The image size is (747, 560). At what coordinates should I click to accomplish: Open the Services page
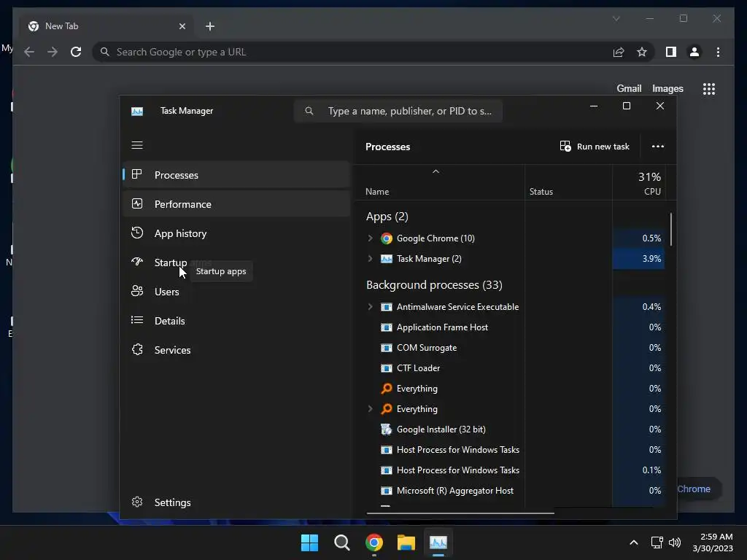(x=236, y=350)
